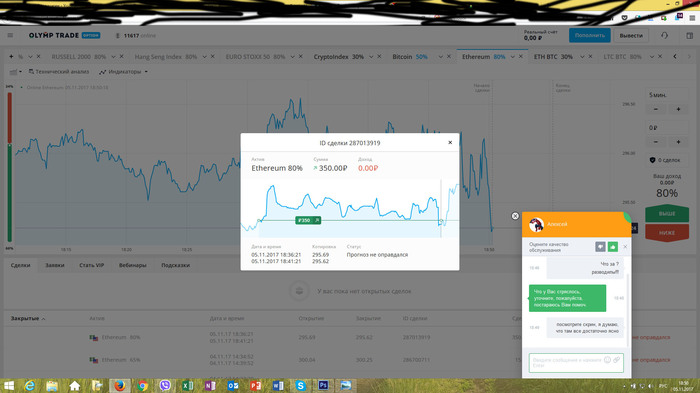This screenshot has width=700, height=393.
Task: Expand the Ethereum 80% tab dropdown arrow
Action: click(x=512, y=57)
